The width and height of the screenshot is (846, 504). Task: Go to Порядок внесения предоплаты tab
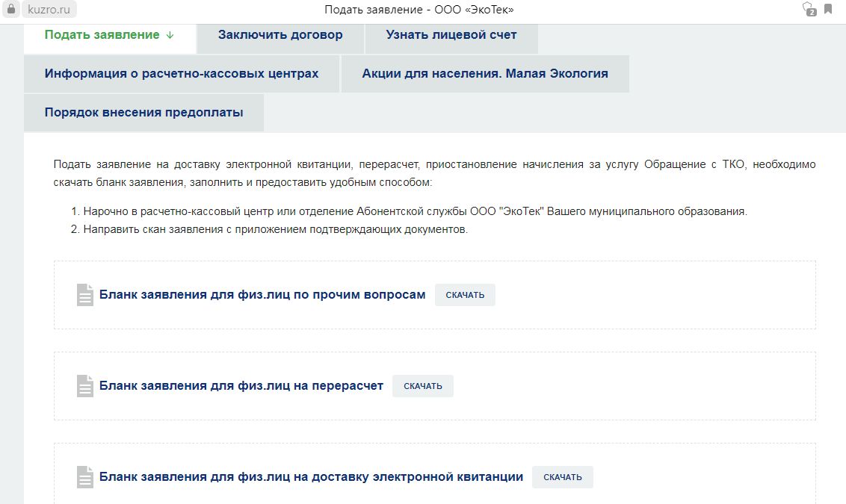coord(143,113)
